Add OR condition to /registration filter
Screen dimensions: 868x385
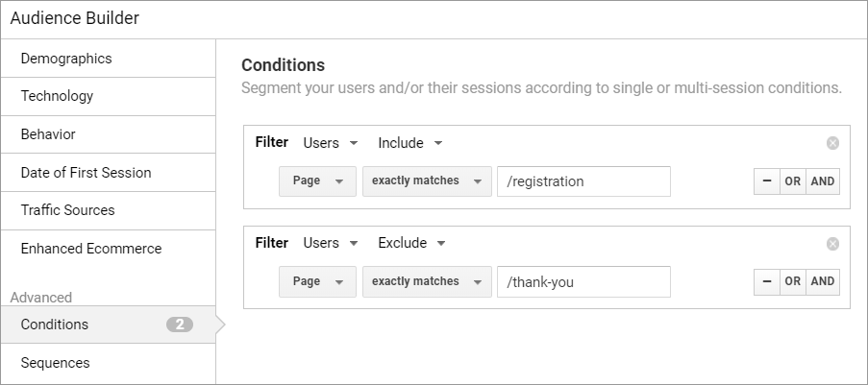(x=792, y=181)
